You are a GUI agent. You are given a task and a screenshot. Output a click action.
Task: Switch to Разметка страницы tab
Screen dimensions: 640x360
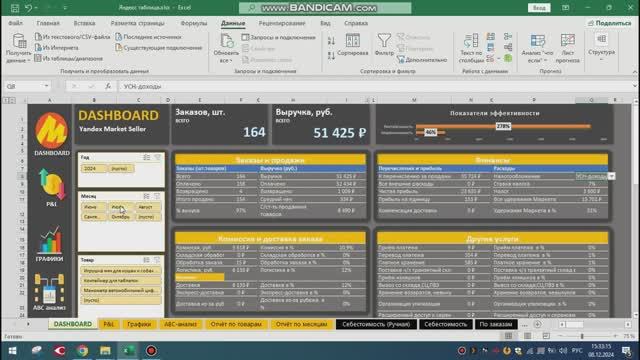[x=138, y=23]
